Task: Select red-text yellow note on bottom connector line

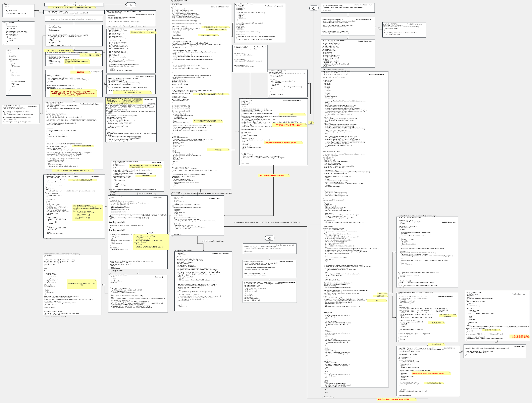Action: pos(396,399)
